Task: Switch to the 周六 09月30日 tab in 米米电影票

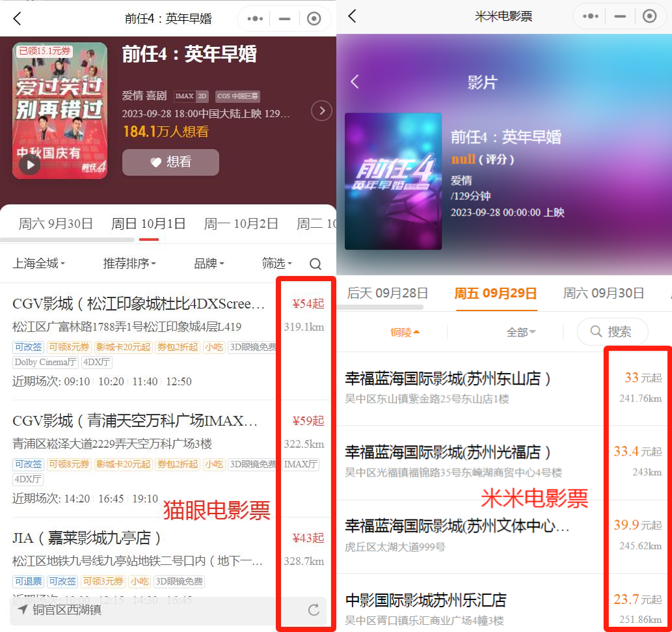Action: click(604, 294)
